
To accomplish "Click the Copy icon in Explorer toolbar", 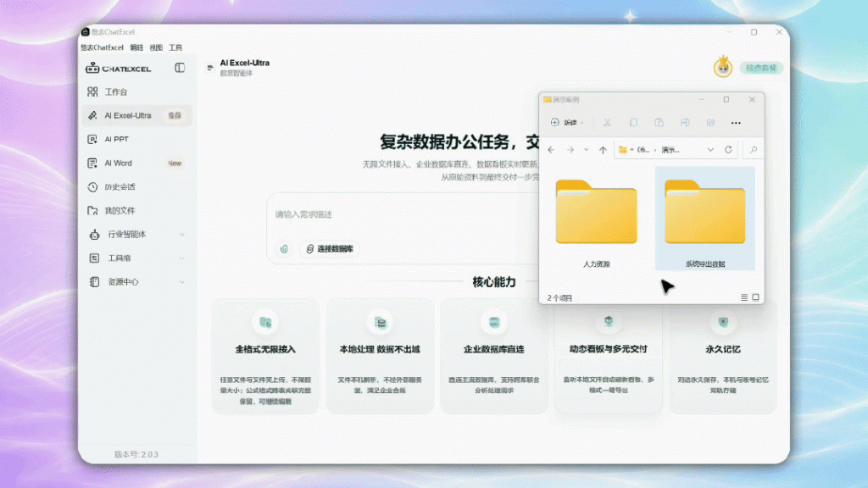I will point(633,123).
